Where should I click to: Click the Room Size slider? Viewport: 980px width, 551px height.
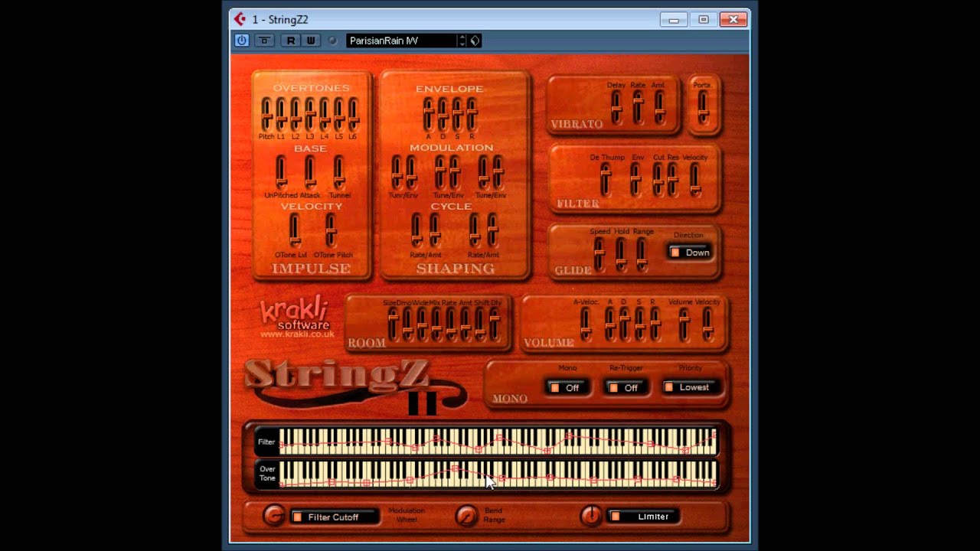tap(393, 324)
